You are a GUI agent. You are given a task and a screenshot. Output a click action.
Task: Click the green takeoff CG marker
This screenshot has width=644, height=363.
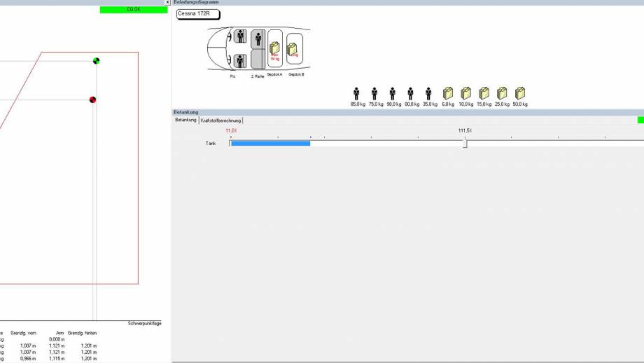[96, 61]
